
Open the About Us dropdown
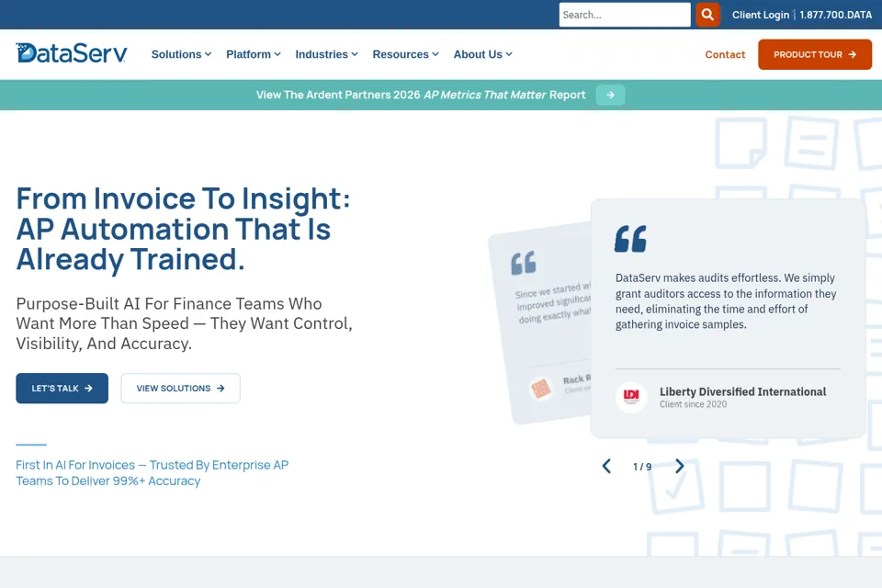pyautogui.click(x=482, y=54)
